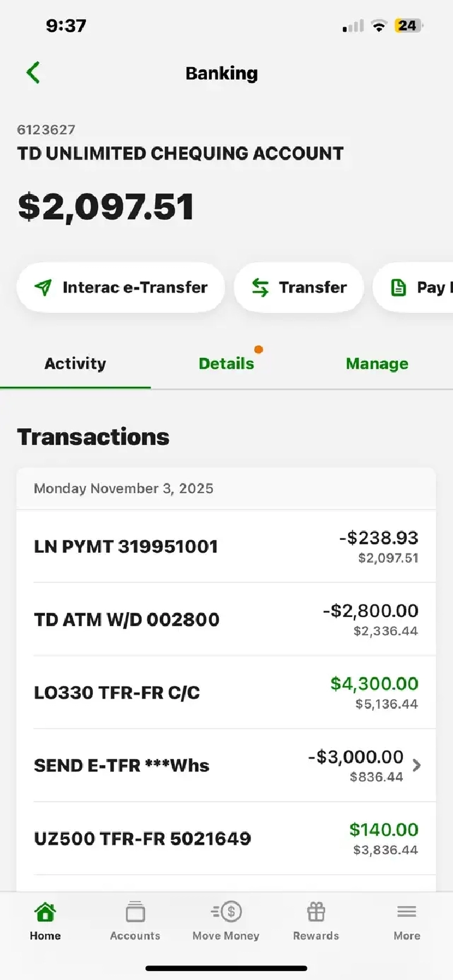Select the Activity tab
The image size is (453, 980).
point(75,364)
